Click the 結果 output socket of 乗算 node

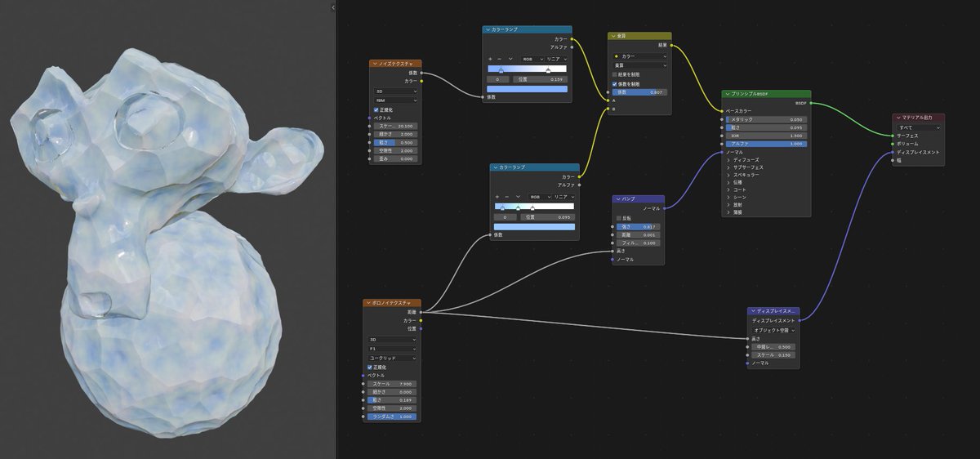point(671,45)
